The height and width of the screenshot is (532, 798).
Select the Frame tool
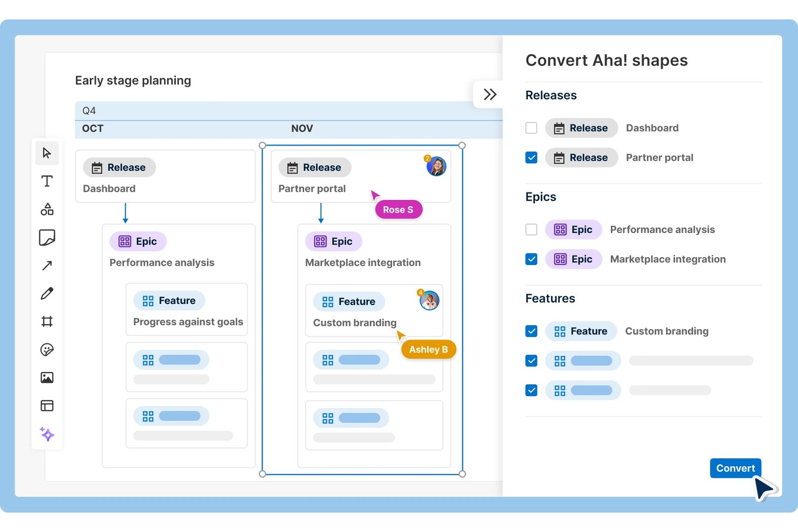click(47, 322)
